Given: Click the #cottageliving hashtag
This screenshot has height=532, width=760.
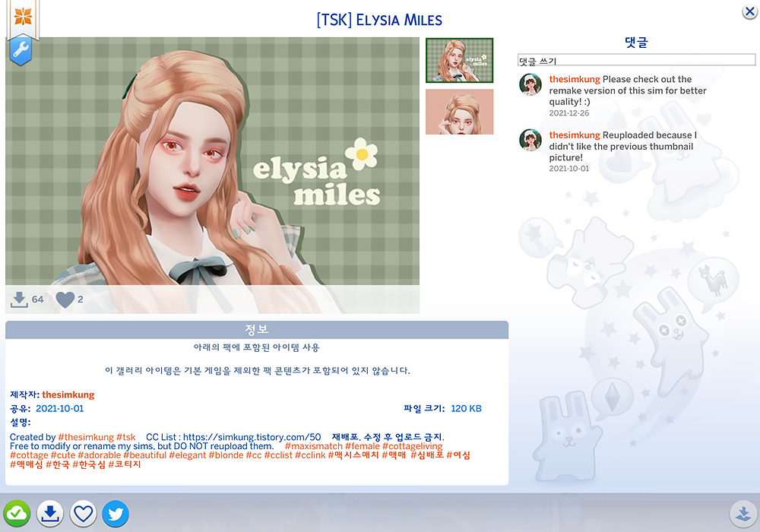Looking at the screenshot, I should pos(413,446).
